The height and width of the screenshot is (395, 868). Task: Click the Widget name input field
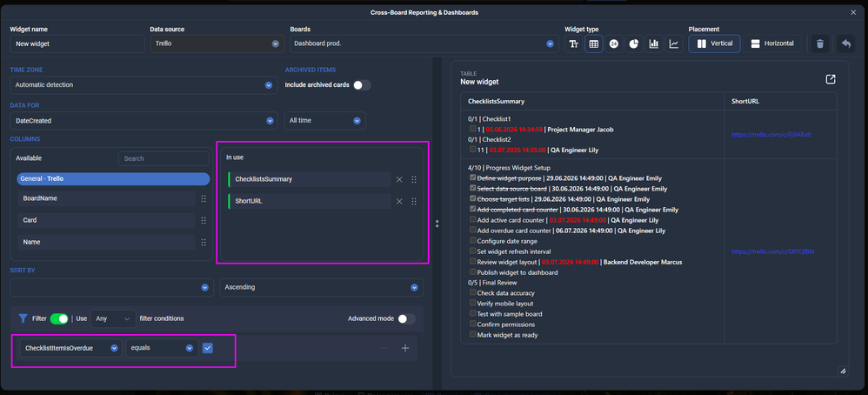click(x=77, y=44)
